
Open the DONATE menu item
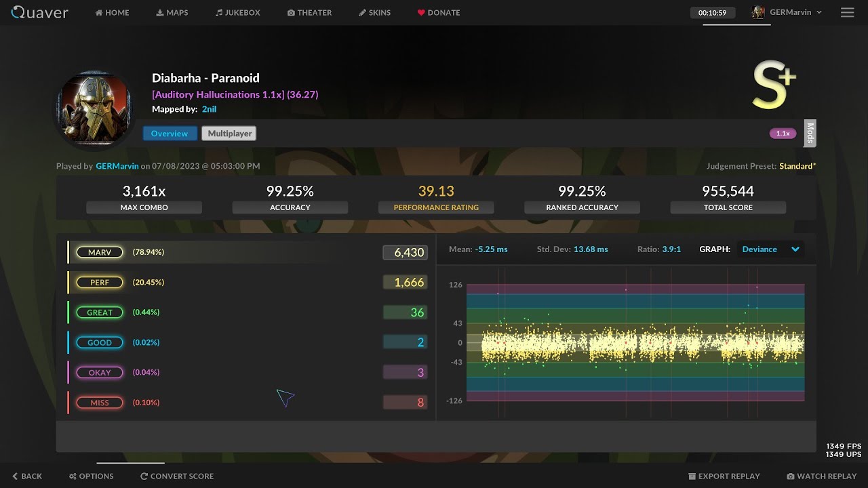point(439,12)
